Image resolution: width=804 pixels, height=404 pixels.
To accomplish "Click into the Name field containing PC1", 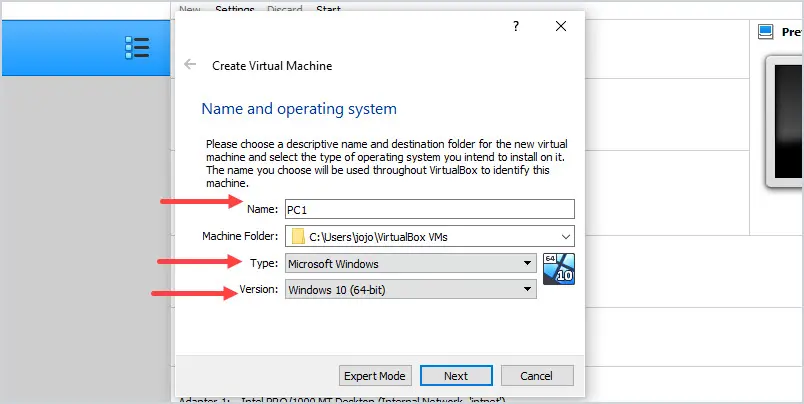I will [x=430, y=209].
